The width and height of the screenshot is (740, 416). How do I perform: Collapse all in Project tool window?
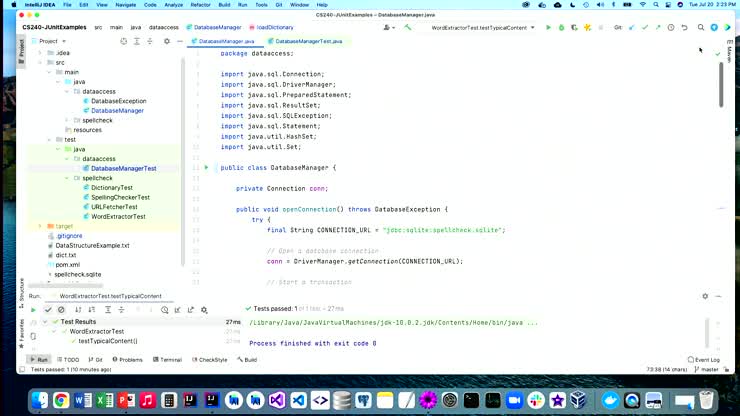coord(150,42)
